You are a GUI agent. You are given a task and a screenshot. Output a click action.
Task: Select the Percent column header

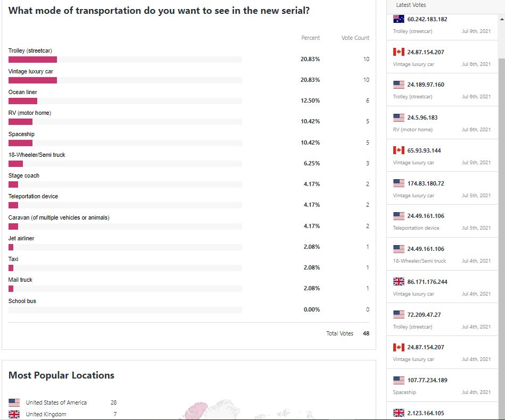click(x=310, y=38)
